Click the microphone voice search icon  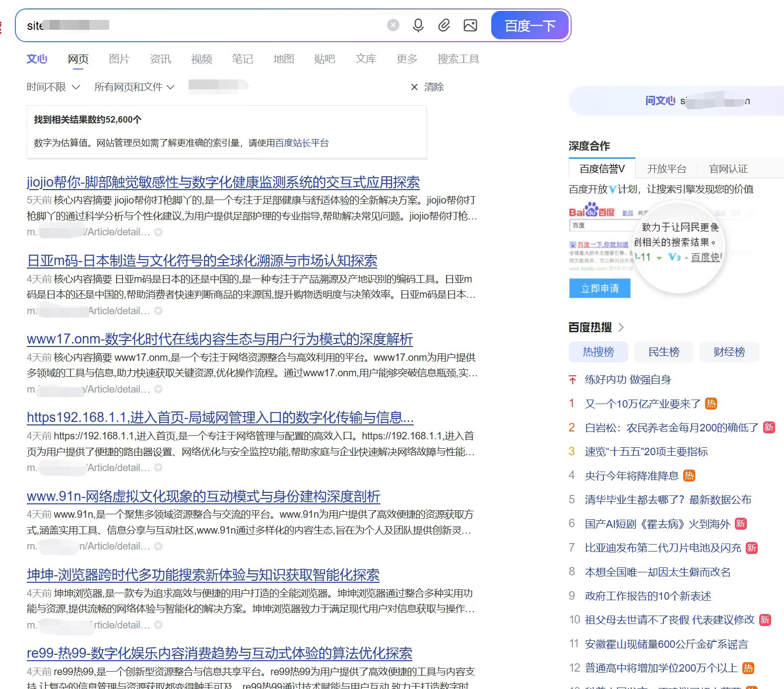pyautogui.click(x=418, y=25)
